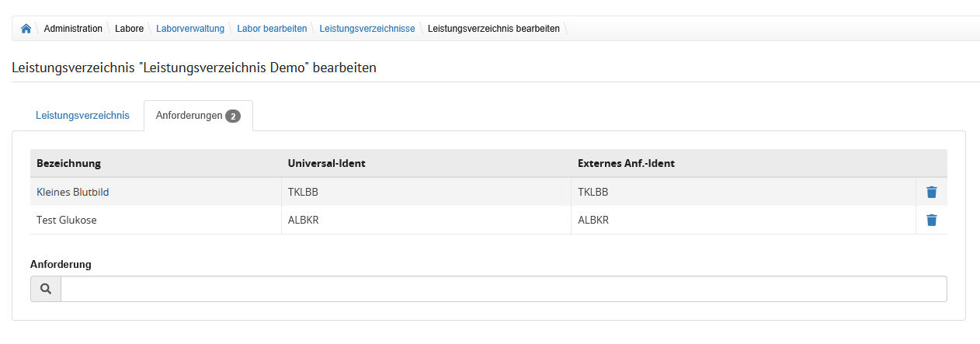Click the home icon in the breadcrumb
This screenshot has height=344, width=980.
coord(26,29)
